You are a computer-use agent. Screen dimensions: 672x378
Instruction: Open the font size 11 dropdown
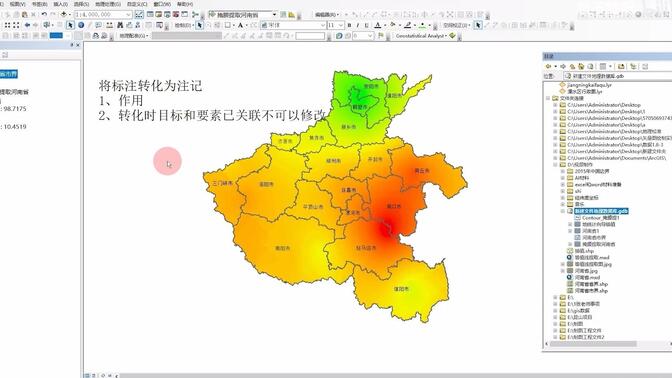(x=341, y=25)
